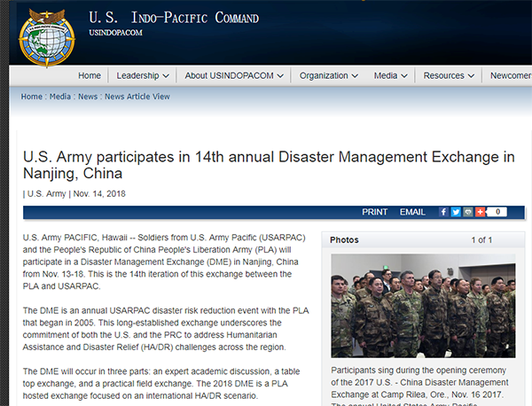Click News in the breadcrumb trail
This screenshot has height=406, width=532.
(87, 97)
